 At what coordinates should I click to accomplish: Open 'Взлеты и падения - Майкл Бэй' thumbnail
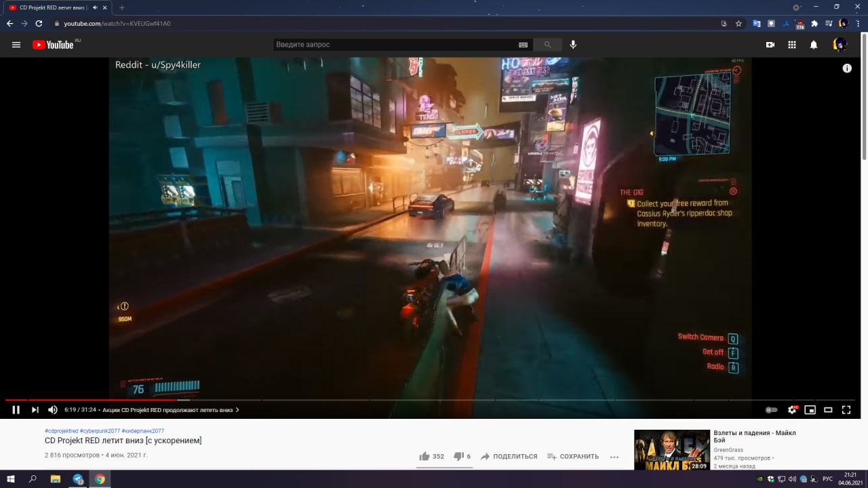pyautogui.click(x=671, y=450)
